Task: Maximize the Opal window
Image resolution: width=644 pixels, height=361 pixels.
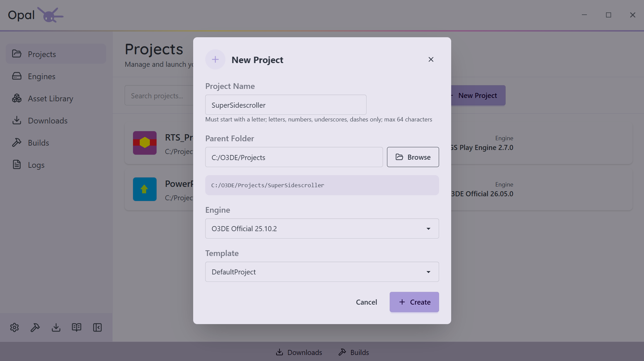Action: coord(608,15)
